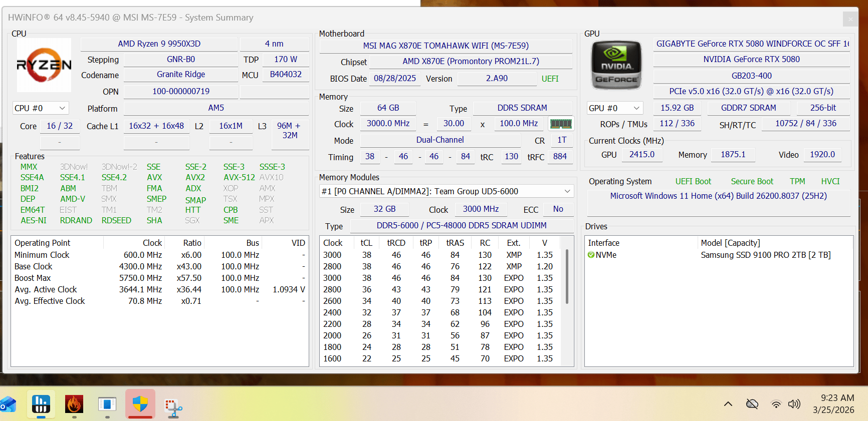Click the 1920.0 Video clock value
Image resolution: width=868 pixels, height=421 pixels.
[x=822, y=155]
